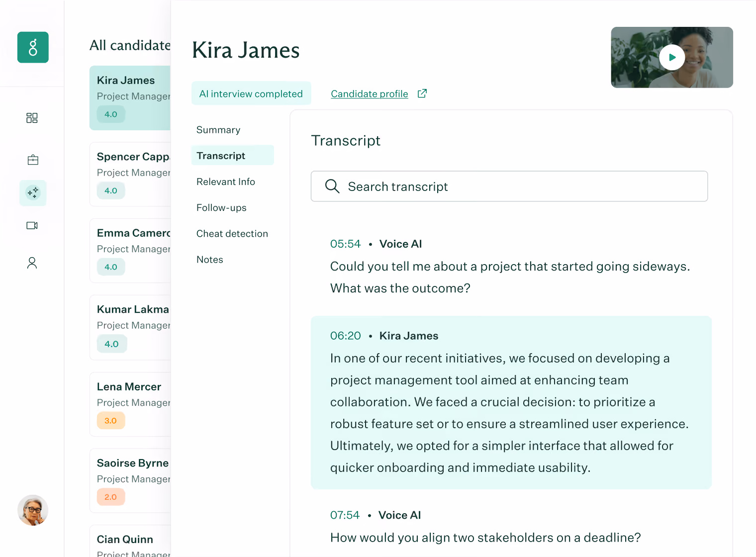The width and height of the screenshot is (756, 557).
Task: Click the external link icon beside Candidate profile
Action: click(422, 93)
